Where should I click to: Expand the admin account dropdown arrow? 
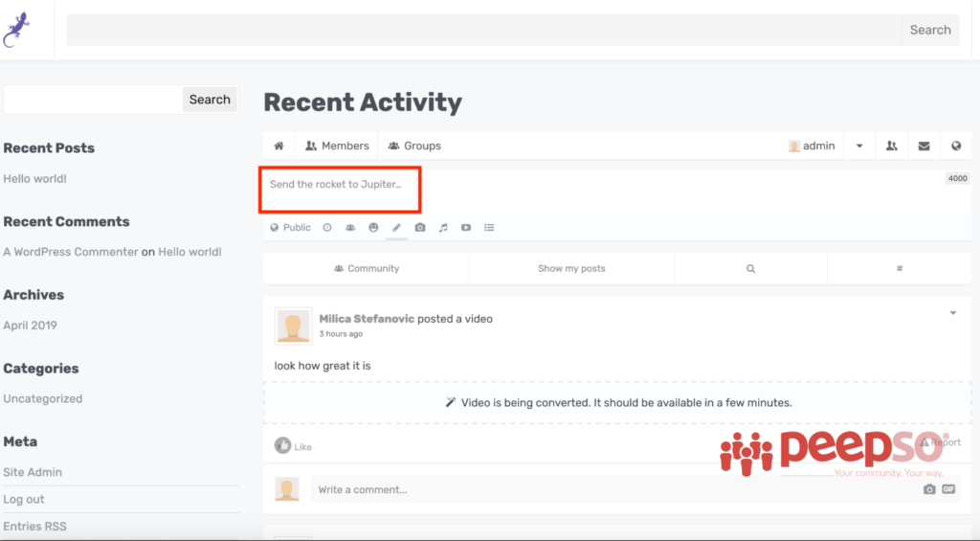click(859, 147)
